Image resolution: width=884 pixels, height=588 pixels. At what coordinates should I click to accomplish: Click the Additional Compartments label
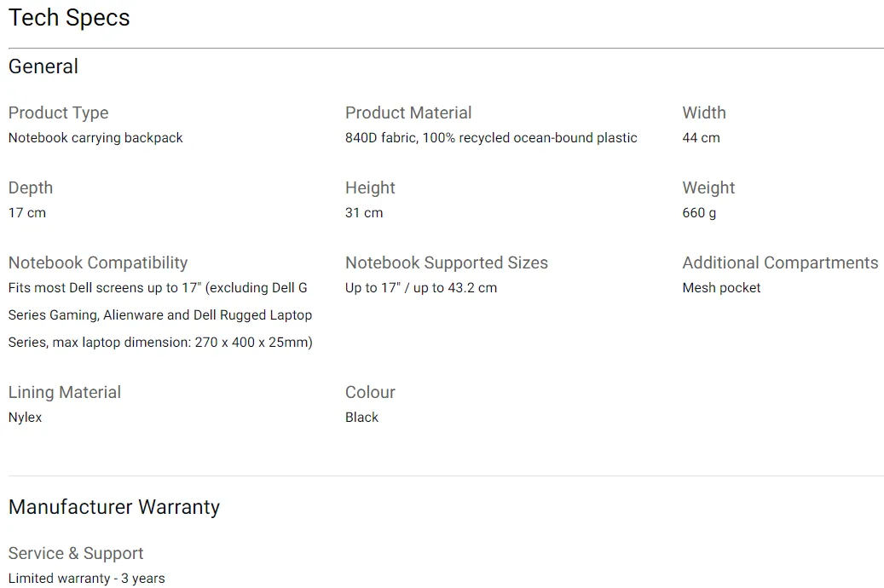click(x=780, y=262)
